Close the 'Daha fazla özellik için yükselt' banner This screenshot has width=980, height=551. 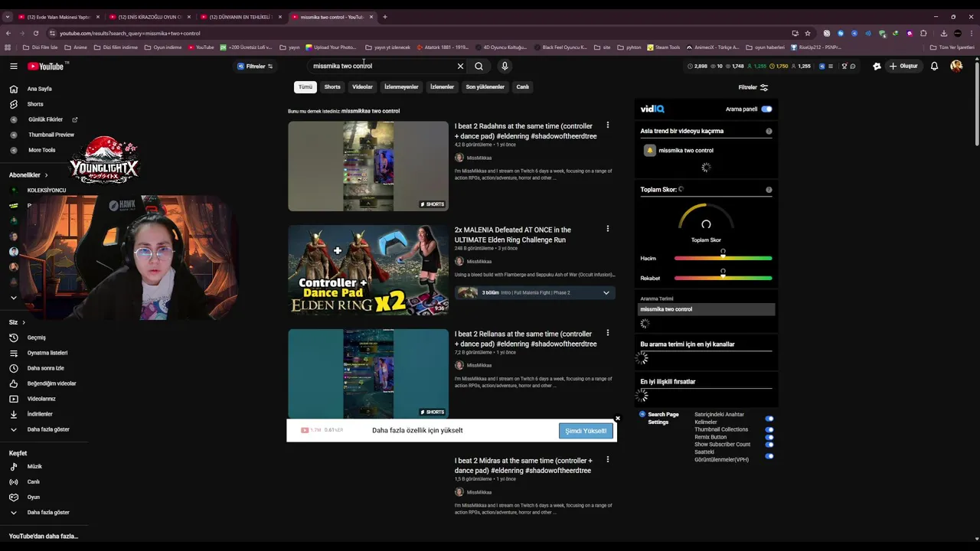click(x=617, y=419)
